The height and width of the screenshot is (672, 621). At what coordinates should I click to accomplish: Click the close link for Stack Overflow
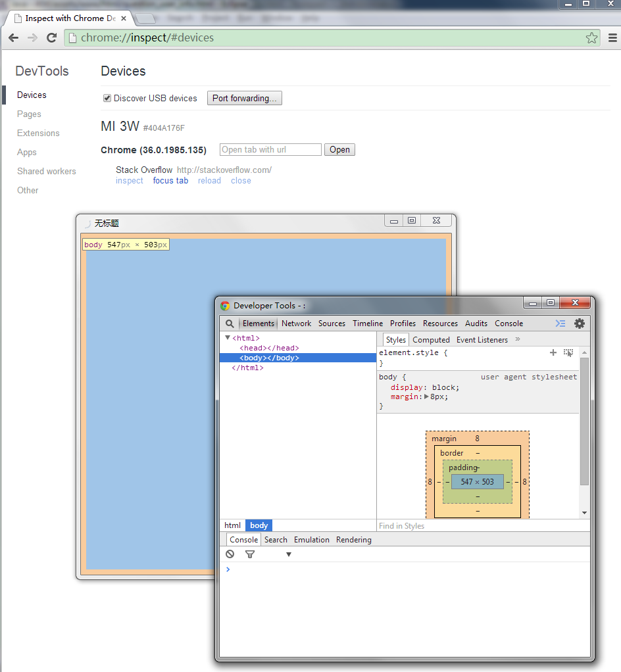(x=241, y=181)
